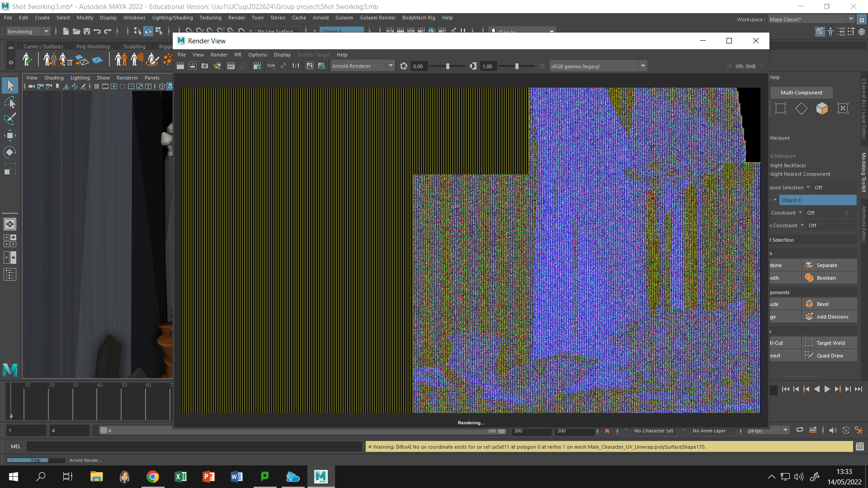This screenshot has height=488, width=868.
Task: Open the IPR menu in Render View
Action: pos(238,55)
